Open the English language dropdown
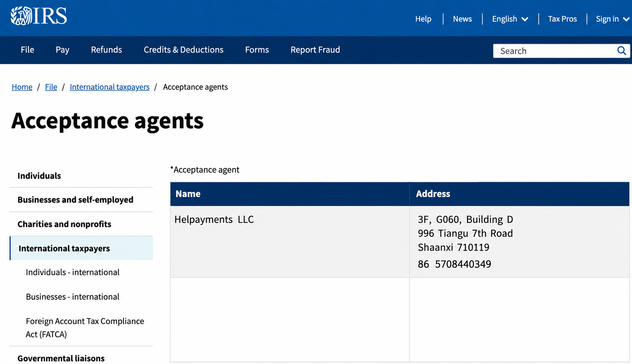632x364 pixels. pos(510,19)
